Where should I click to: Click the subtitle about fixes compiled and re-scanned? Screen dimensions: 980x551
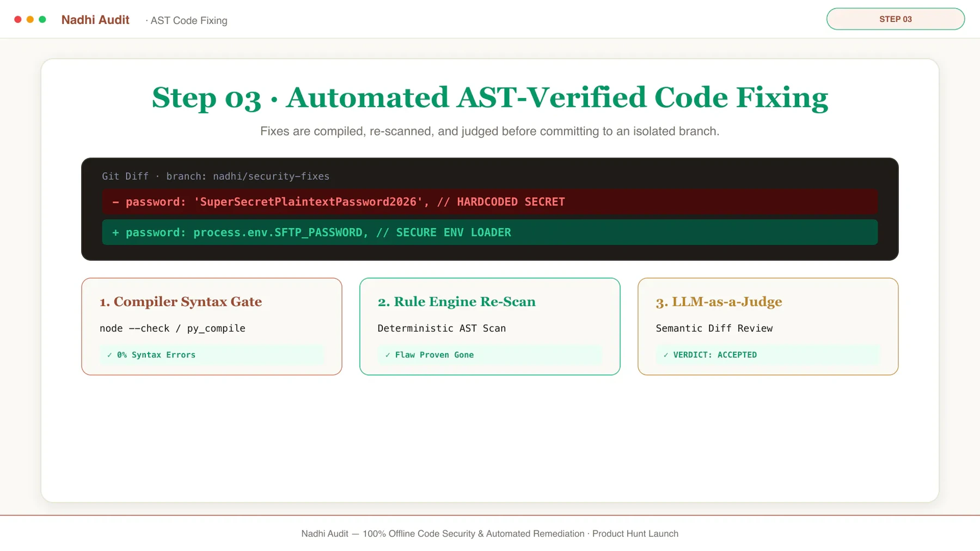coord(489,131)
